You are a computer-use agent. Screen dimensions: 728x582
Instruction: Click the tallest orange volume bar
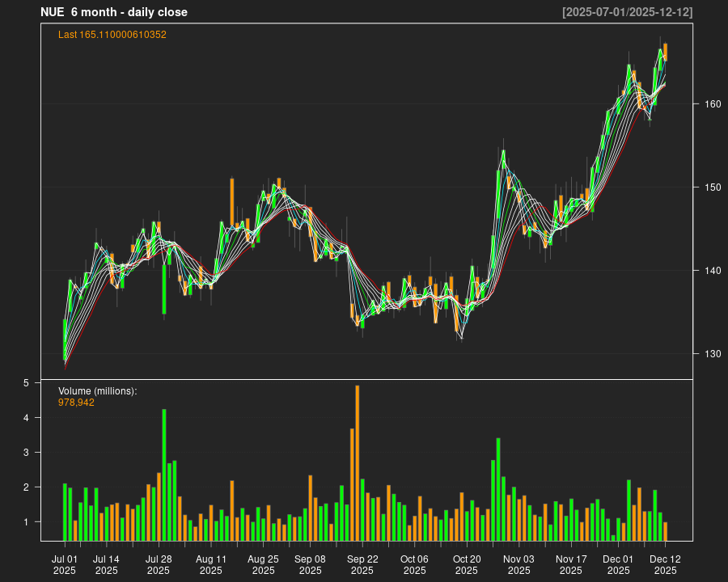click(x=357, y=462)
